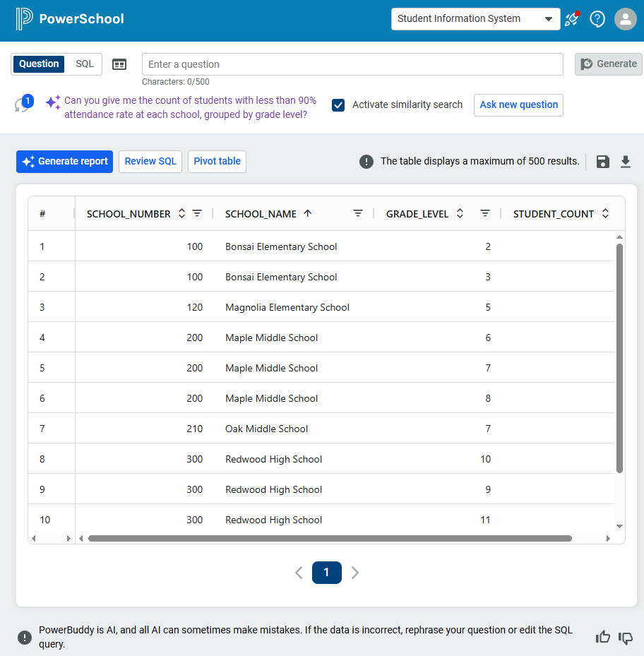Open the SCHOOL_NAME column filter menu

358,213
